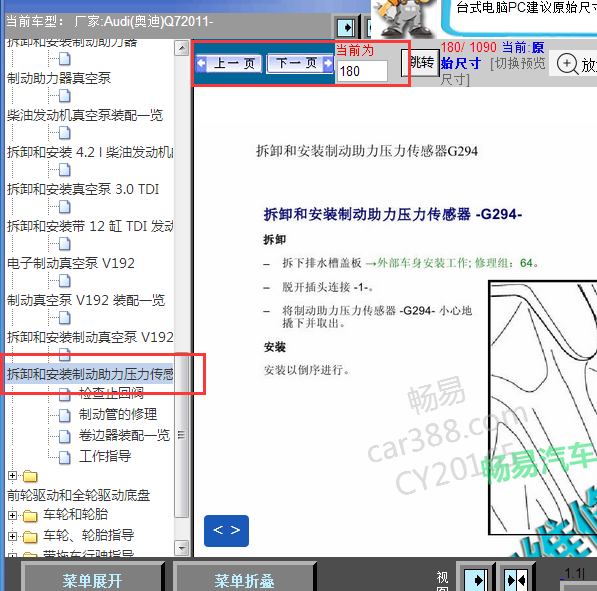The height and width of the screenshot is (591, 597).
Task: Click the G294 sensor diagram image
Action: pos(543,407)
